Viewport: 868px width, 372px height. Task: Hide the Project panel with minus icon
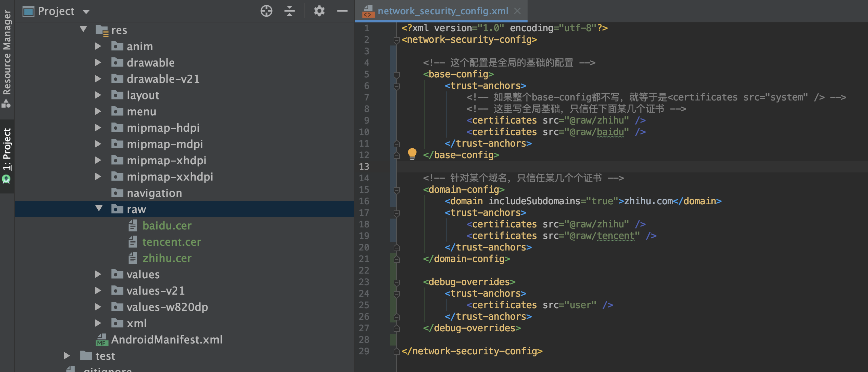342,11
